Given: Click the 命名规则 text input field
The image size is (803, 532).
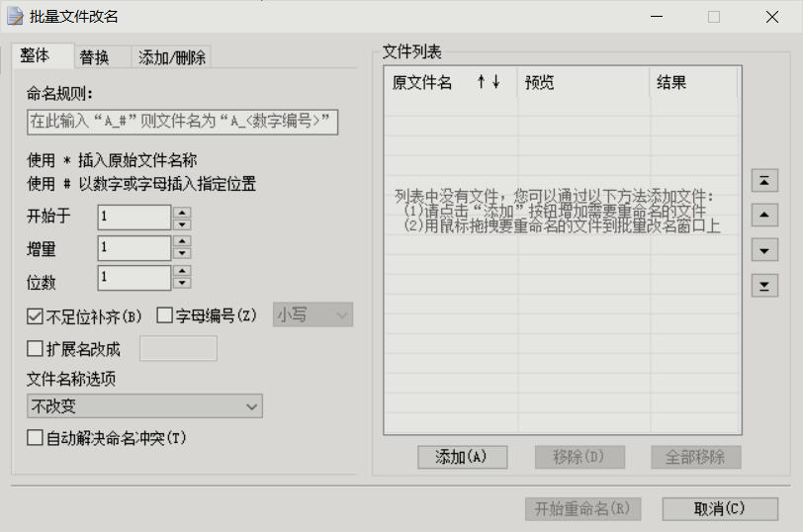Looking at the screenshot, I should click(x=183, y=122).
